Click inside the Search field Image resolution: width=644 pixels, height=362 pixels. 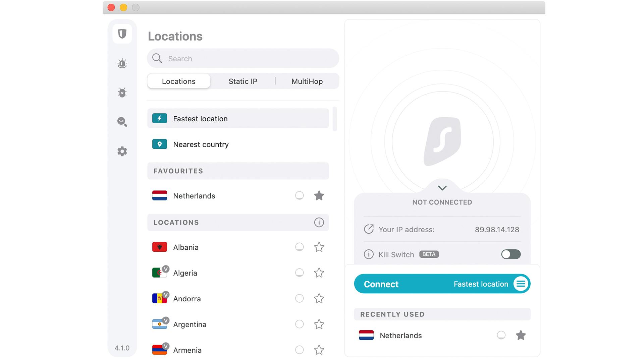pyautogui.click(x=243, y=58)
